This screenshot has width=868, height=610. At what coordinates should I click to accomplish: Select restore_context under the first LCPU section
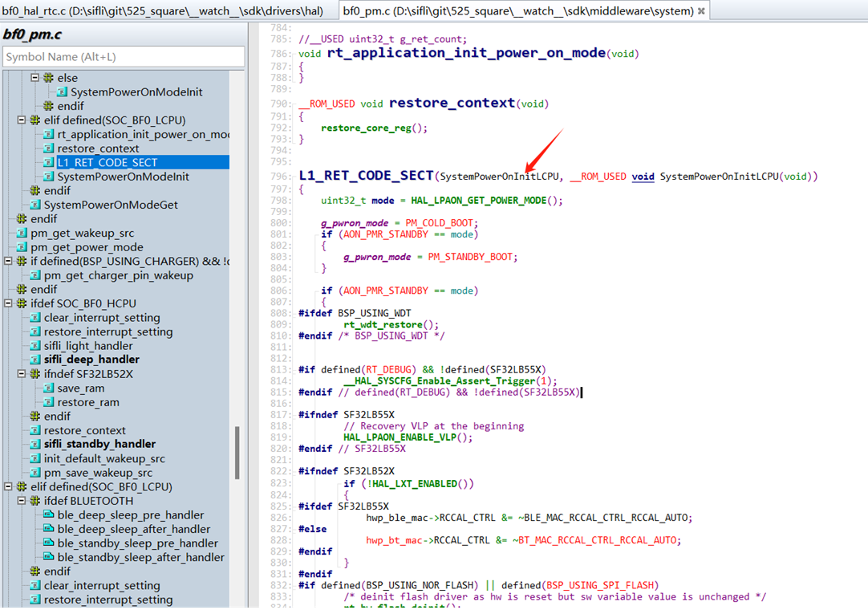coord(98,148)
